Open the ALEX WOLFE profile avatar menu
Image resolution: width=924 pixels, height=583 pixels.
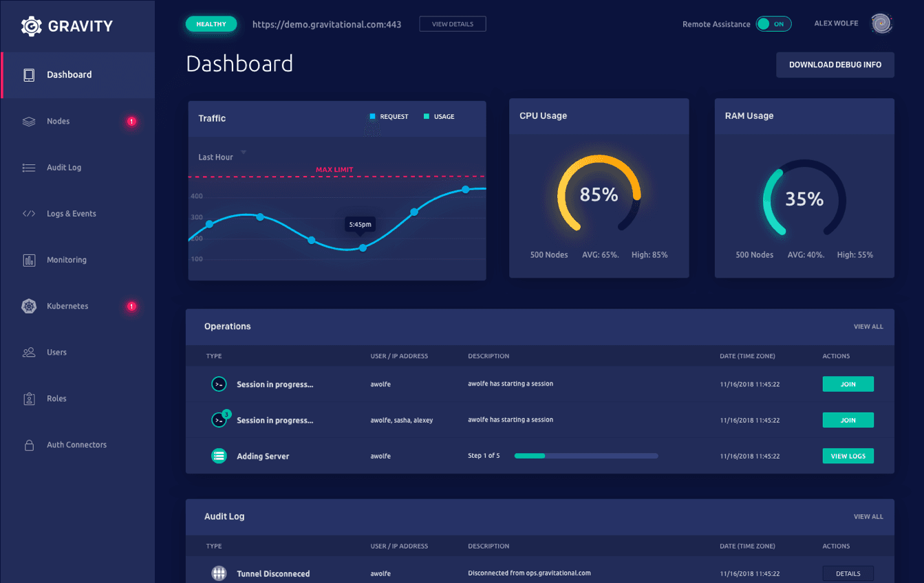[x=881, y=23]
